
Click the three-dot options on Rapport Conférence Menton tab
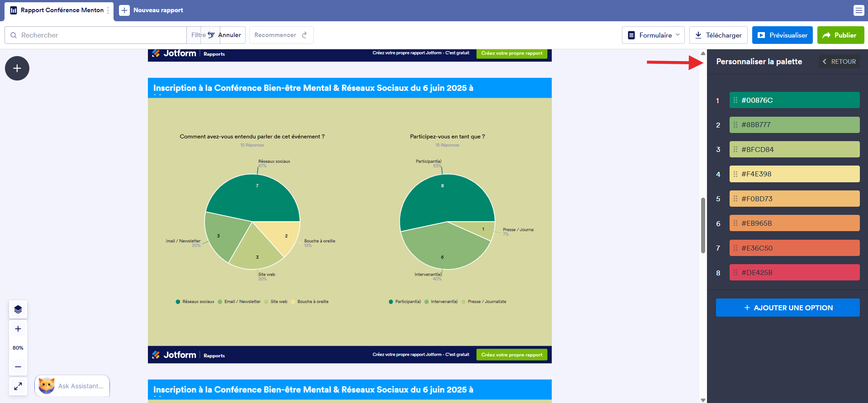click(x=108, y=10)
